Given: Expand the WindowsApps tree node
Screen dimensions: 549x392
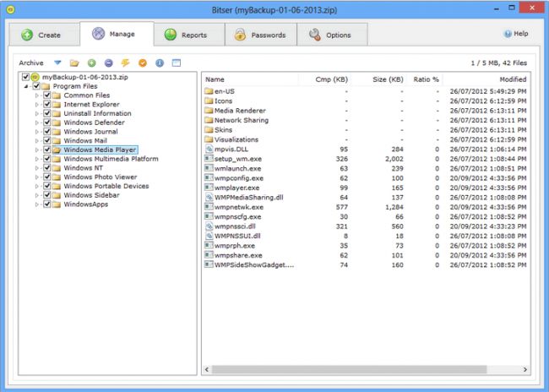Looking at the screenshot, I should pos(37,204).
